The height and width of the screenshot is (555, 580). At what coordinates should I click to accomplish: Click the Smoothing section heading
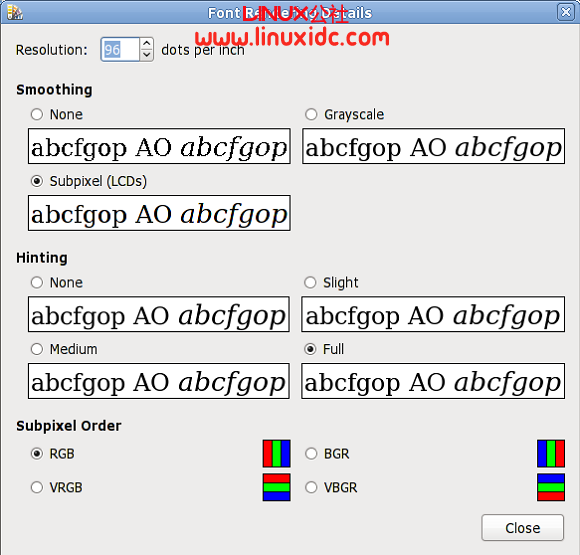click(x=54, y=90)
